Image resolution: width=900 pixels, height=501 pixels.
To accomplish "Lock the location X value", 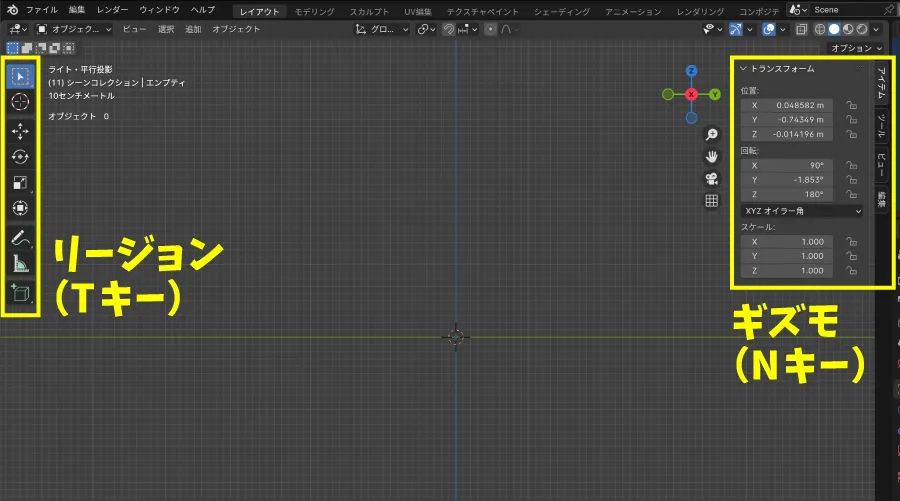I will pos(851,105).
